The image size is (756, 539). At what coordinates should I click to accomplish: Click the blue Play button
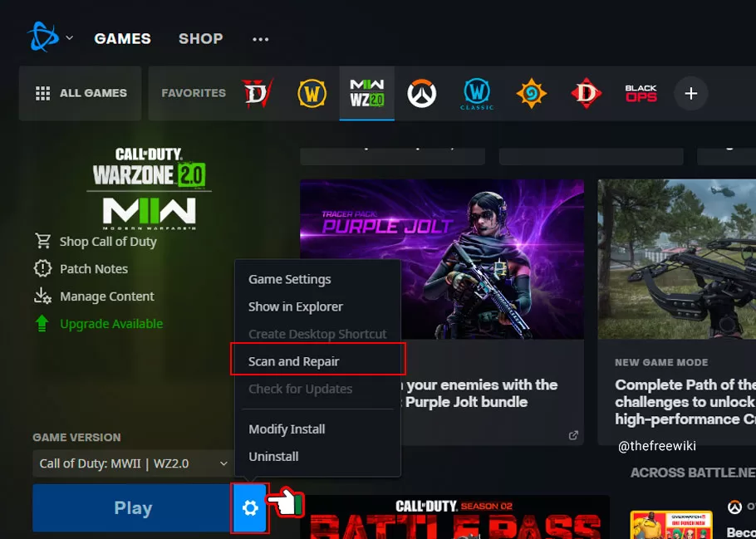tap(133, 507)
